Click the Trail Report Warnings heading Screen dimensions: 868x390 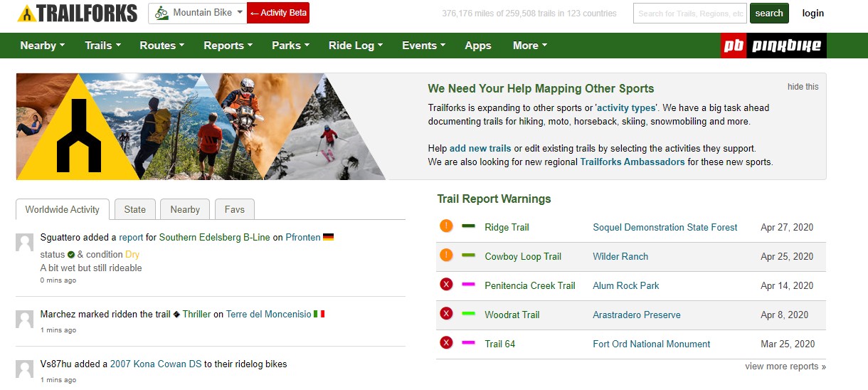494,199
